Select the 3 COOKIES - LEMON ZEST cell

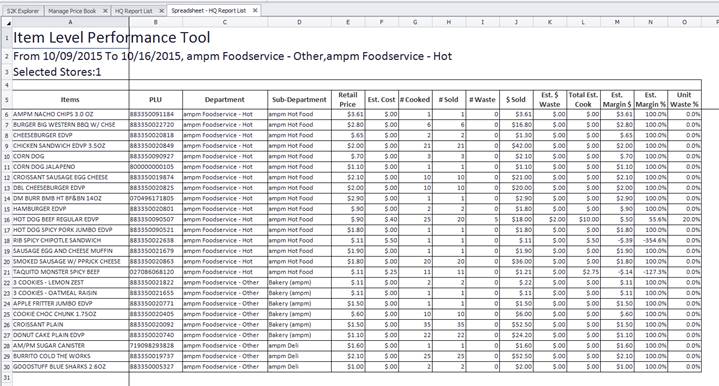[71, 282]
